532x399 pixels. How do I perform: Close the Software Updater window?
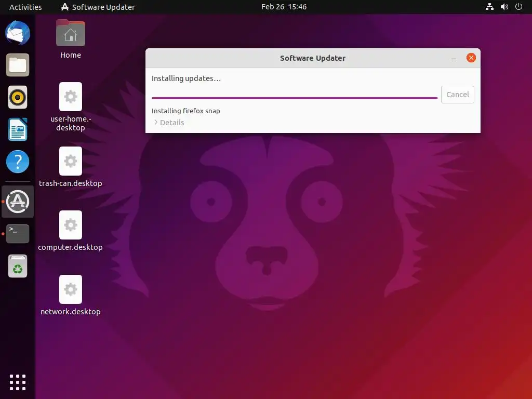[471, 58]
